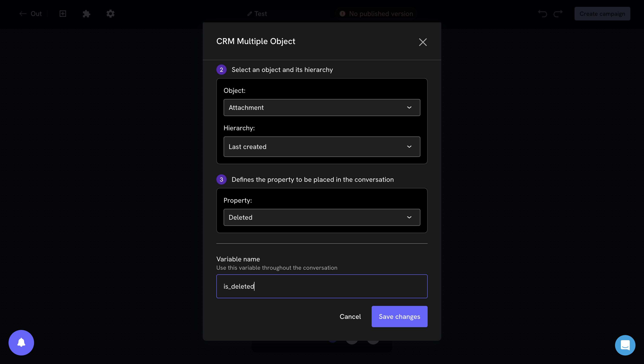Click the 'Defines the property' step heading
Image resolution: width=644 pixels, height=364 pixels.
(x=313, y=179)
